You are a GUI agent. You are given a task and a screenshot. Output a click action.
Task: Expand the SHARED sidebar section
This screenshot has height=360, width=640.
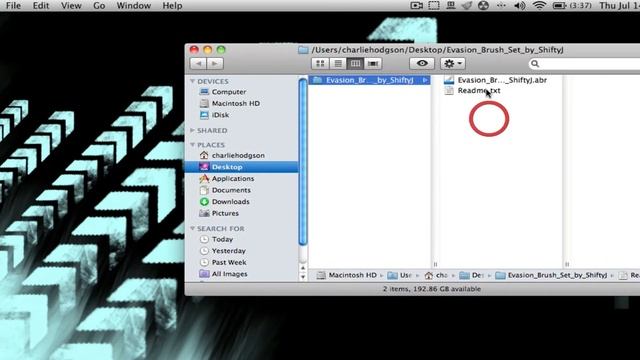tap(192, 130)
